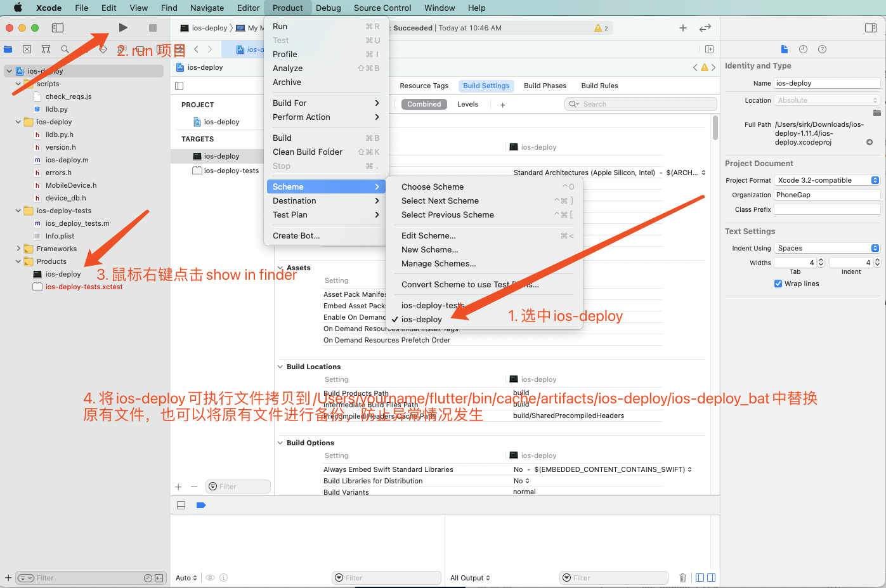Open the Debug menu in menu bar
Screen dimensions: 886x588
(x=329, y=8)
